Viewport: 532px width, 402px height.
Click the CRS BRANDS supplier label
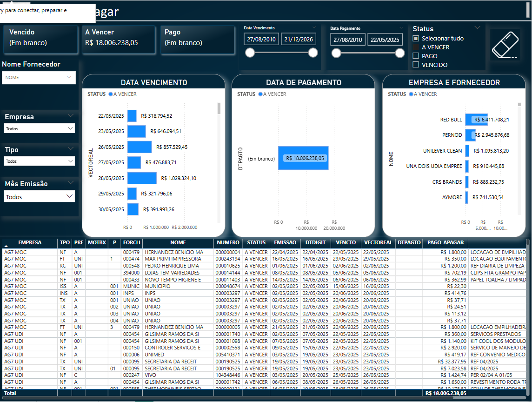tap(447, 182)
